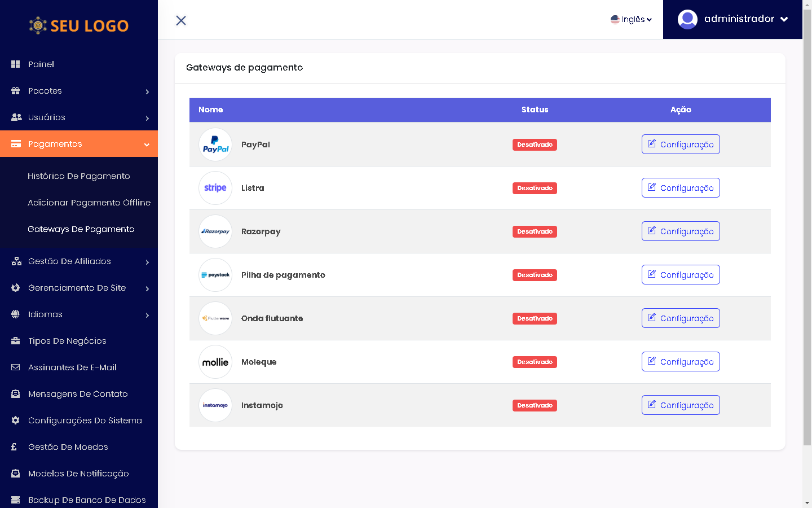Viewport: 812px width, 508px height.
Task: Click Configuração button for Razorpay
Action: [x=681, y=231]
